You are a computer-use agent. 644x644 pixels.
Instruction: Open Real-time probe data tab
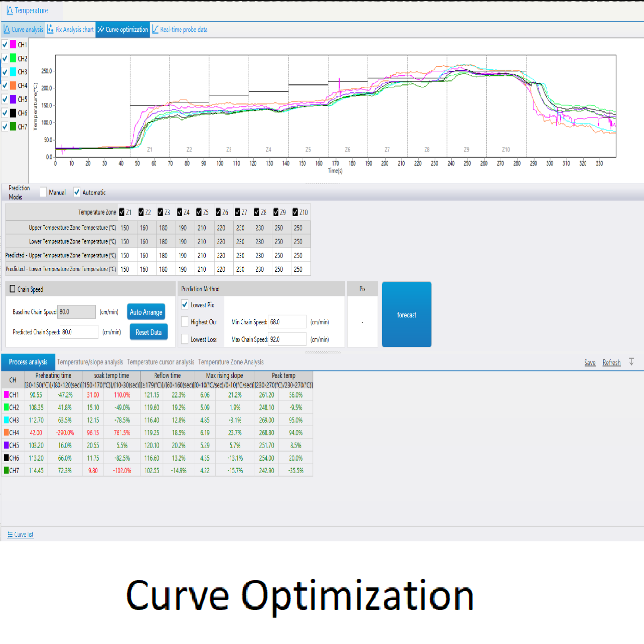tap(180, 30)
